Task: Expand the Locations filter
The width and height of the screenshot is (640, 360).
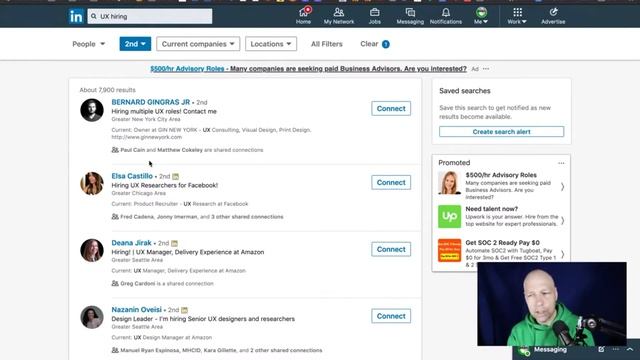Action: pos(271,44)
